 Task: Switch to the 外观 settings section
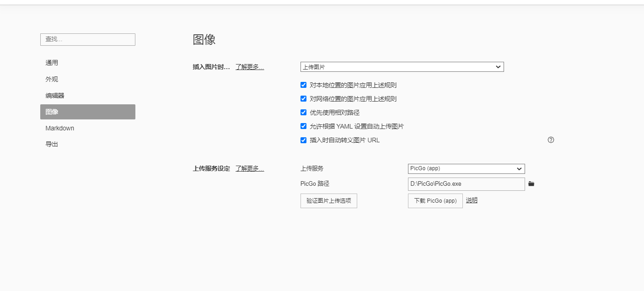point(88,79)
